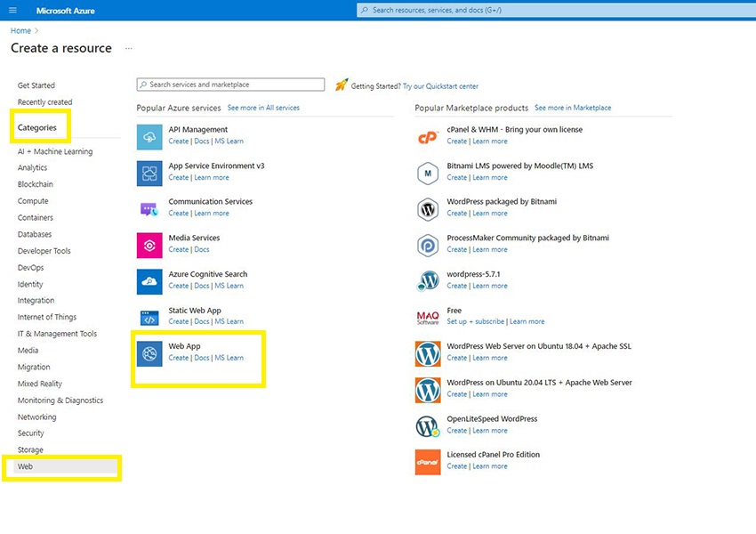Open the Recently created section
The image size is (756, 534).
pos(45,102)
